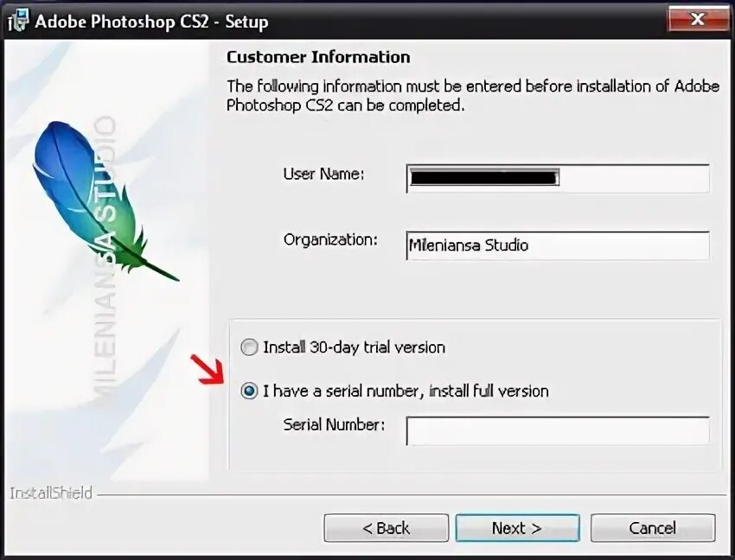Click the 'Adobe Photoshop CS2 - Setup' title text
735x560 pixels.
click(x=151, y=22)
